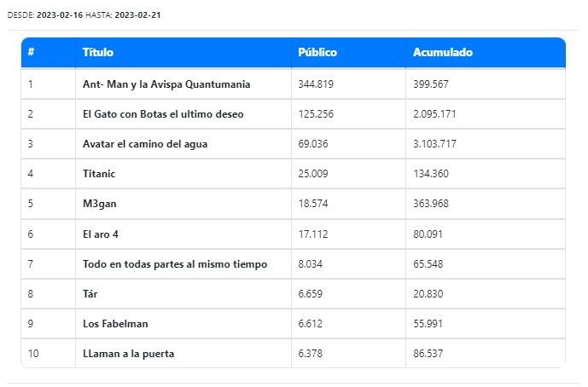588x387 pixels.
Task: Select the Ant-Man y la Avispa Quantumania title
Action: [x=166, y=84]
